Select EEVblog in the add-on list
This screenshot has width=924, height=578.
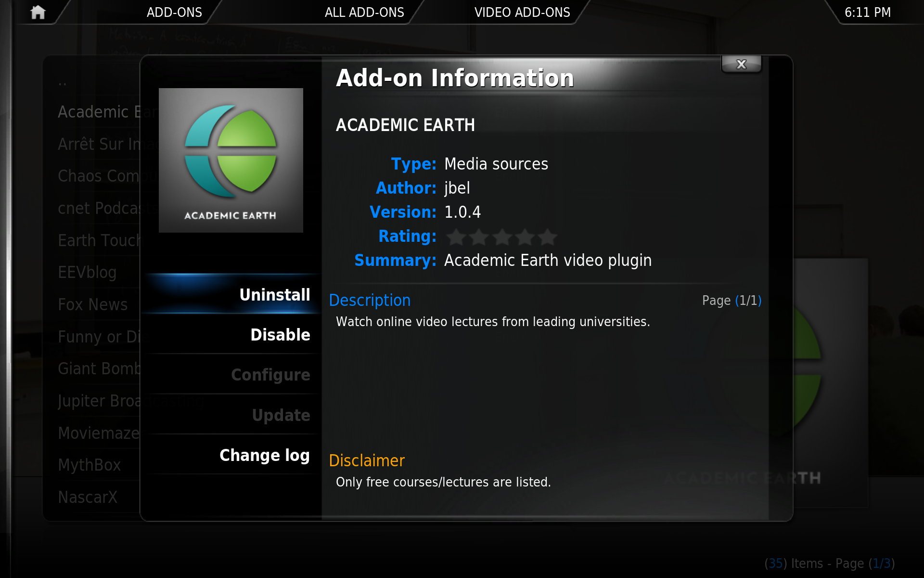87,273
